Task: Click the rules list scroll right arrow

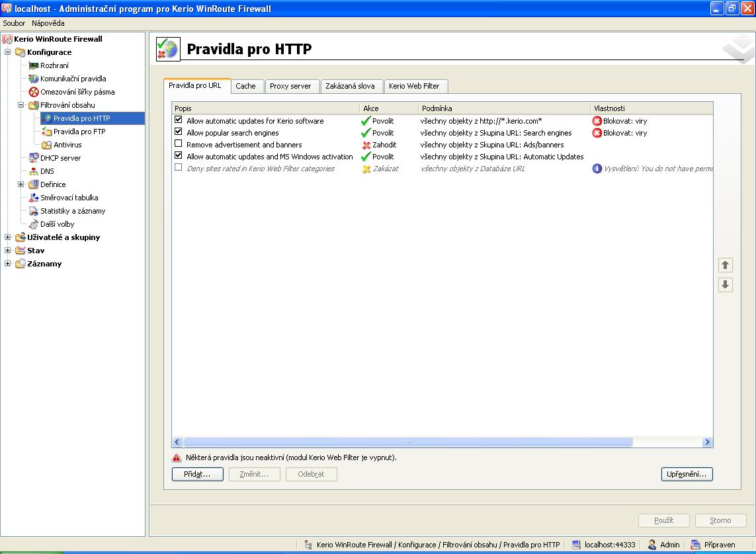Action: [707, 442]
